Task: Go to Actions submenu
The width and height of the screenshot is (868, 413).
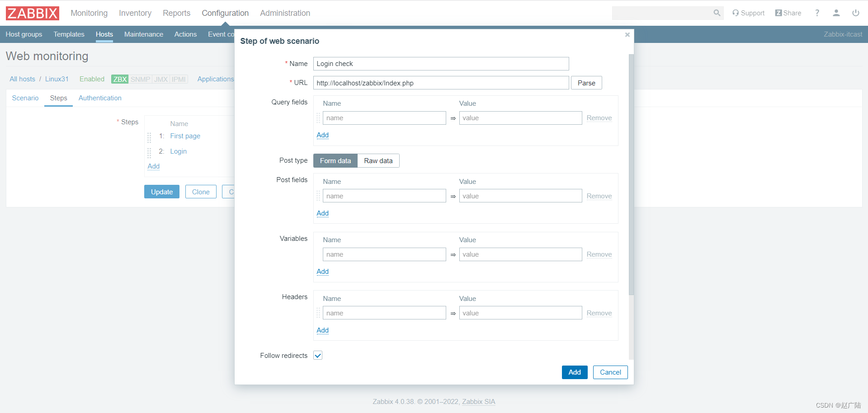Action: click(x=185, y=34)
